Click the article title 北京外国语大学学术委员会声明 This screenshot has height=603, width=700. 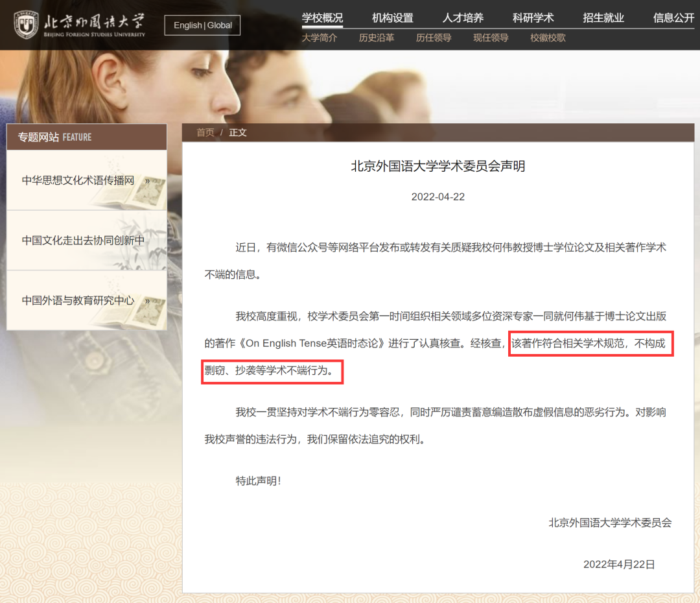point(438,166)
